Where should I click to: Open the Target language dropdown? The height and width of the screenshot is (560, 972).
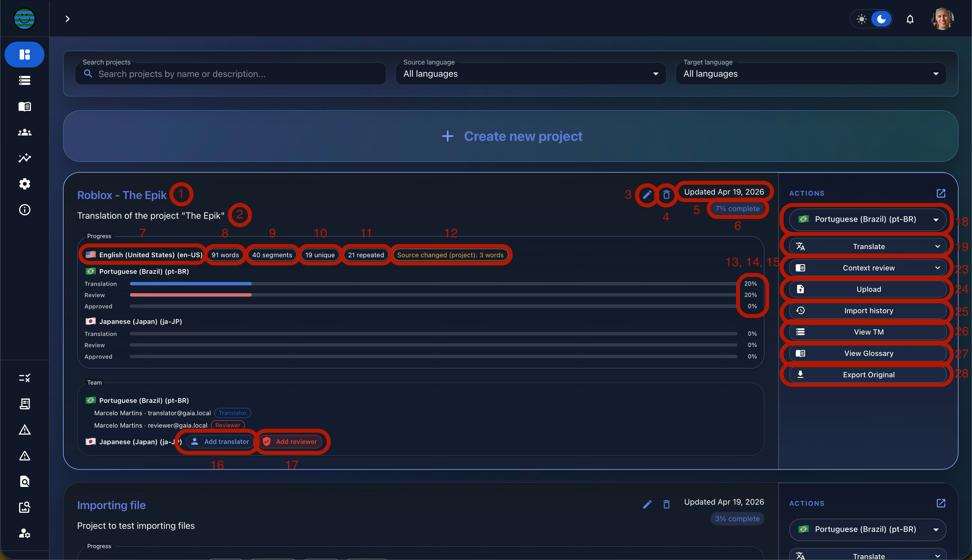pos(811,73)
